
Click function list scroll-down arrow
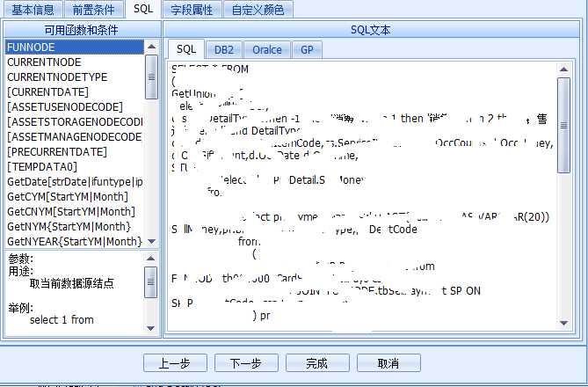pyautogui.click(x=151, y=241)
